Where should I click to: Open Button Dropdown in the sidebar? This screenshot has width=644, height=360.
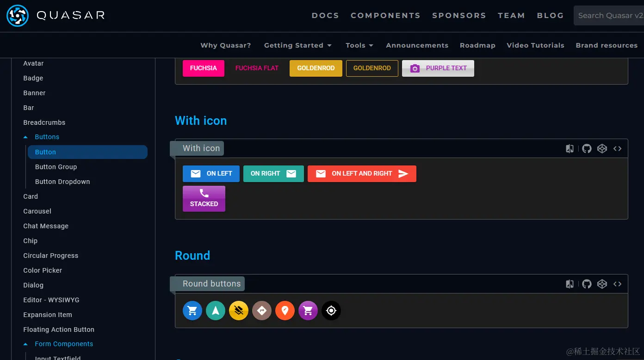click(62, 182)
